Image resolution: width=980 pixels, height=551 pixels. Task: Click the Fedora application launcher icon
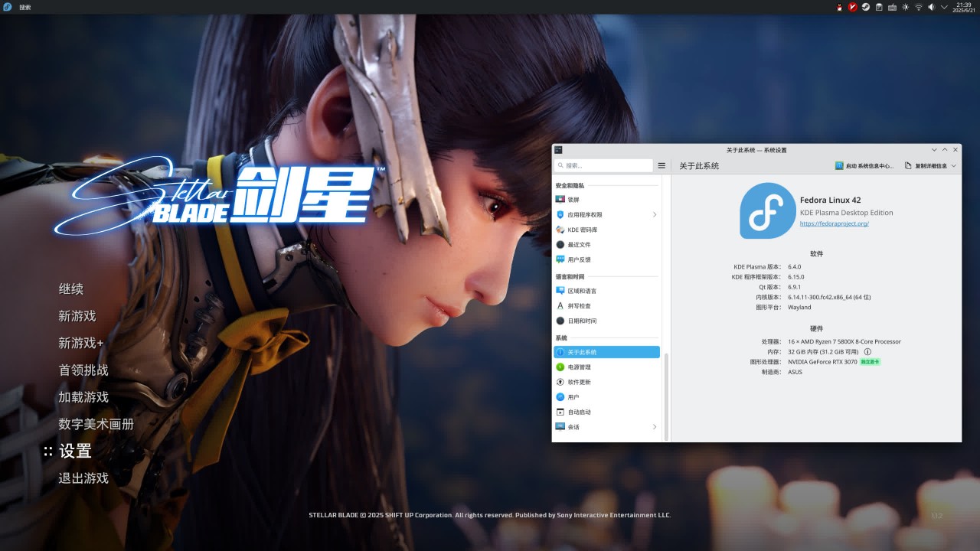8,7
